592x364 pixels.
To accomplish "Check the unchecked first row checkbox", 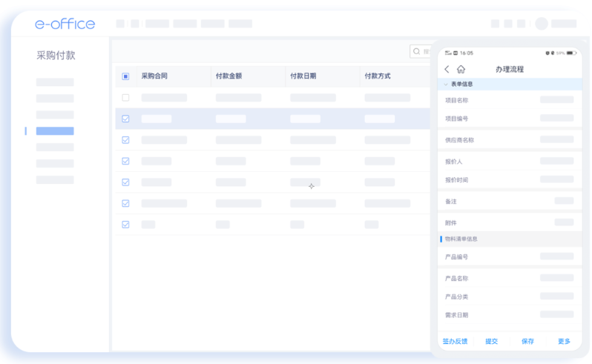I will 125,98.
